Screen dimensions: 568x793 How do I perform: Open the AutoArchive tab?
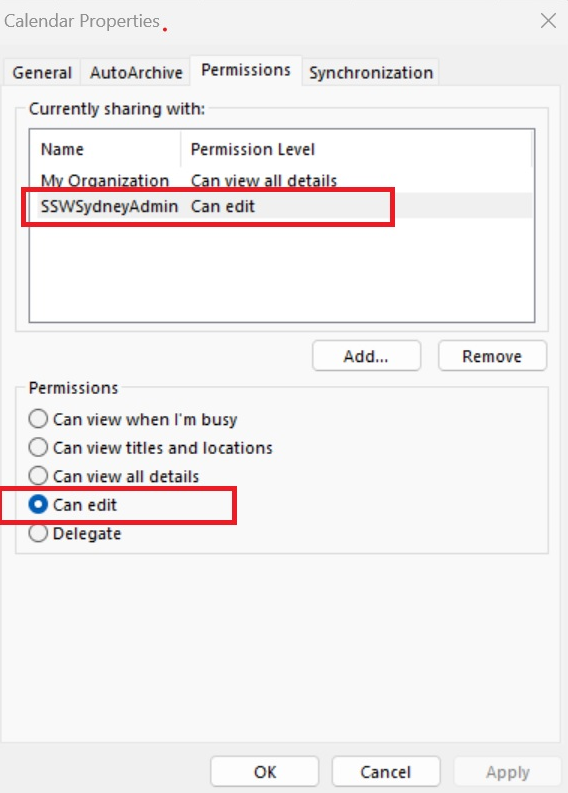136,72
